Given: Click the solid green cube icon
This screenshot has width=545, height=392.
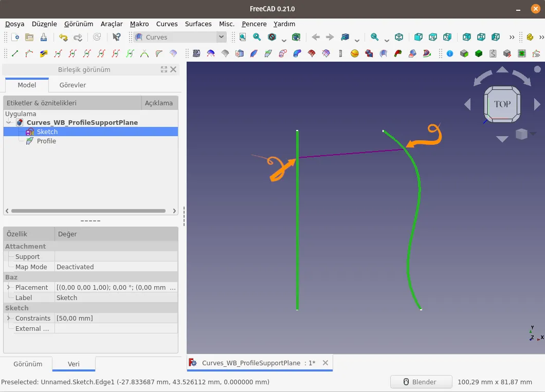Looking at the screenshot, I should [479, 53].
